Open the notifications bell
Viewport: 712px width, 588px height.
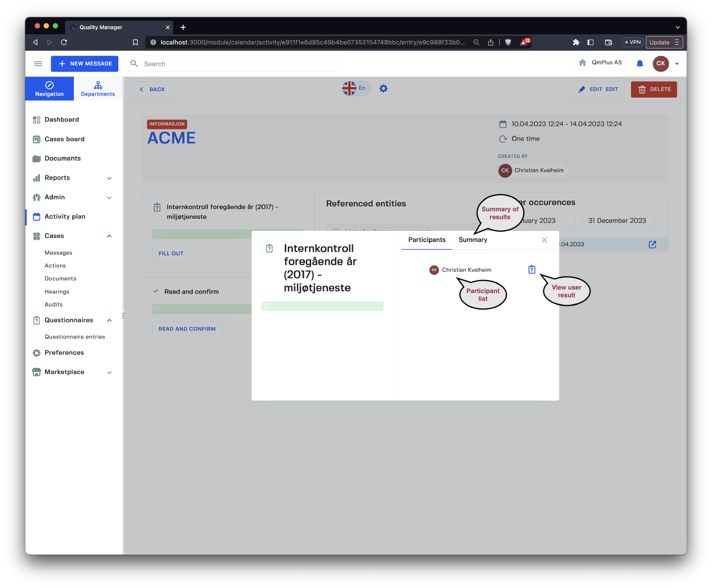point(639,64)
